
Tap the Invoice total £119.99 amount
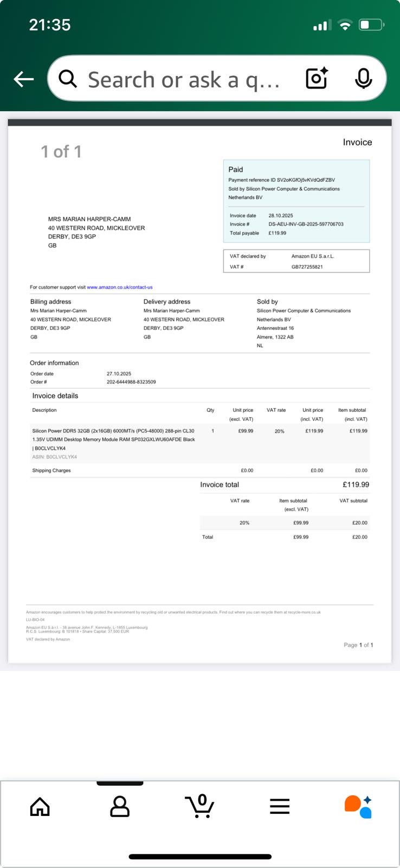tap(356, 484)
